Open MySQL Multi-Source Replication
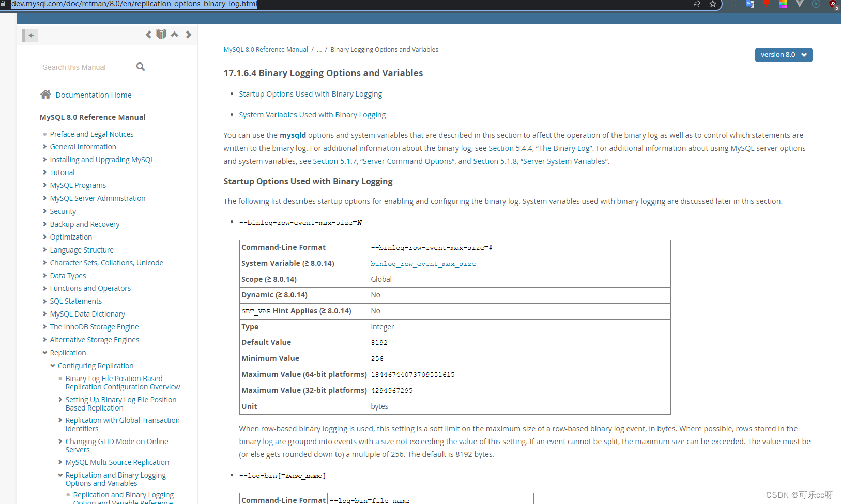Viewport: 841px width, 504px height. [117, 462]
